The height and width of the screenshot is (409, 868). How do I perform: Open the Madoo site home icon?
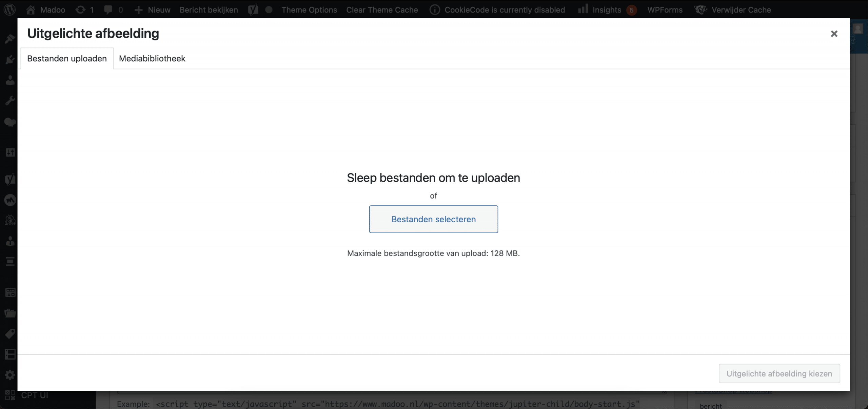[x=31, y=9]
